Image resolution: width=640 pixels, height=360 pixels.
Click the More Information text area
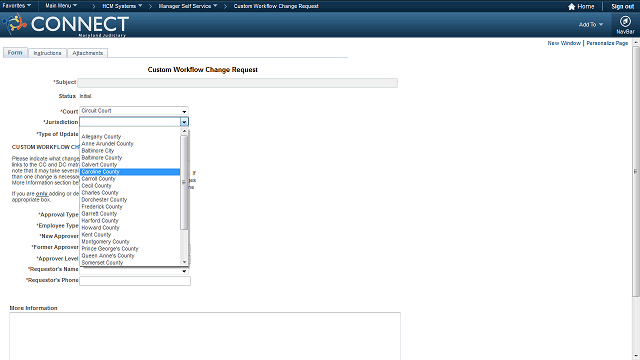pyautogui.click(x=205, y=336)
